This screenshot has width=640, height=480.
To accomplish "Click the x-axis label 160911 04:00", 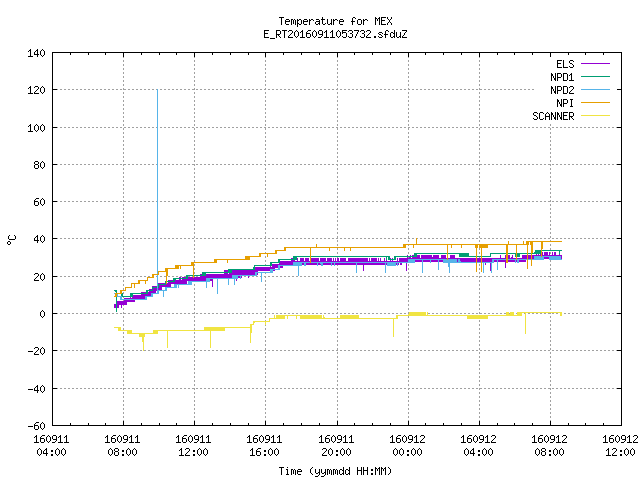I will [x=51, y=446].
